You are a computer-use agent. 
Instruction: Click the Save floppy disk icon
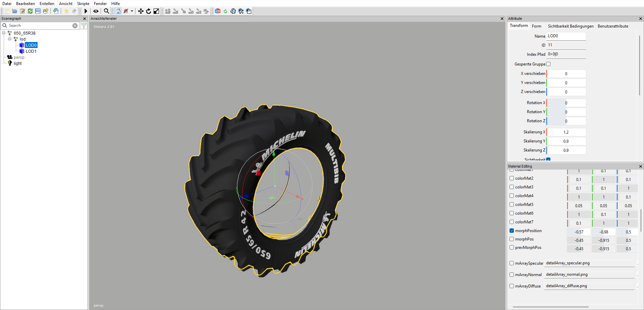tap(38, 11)
